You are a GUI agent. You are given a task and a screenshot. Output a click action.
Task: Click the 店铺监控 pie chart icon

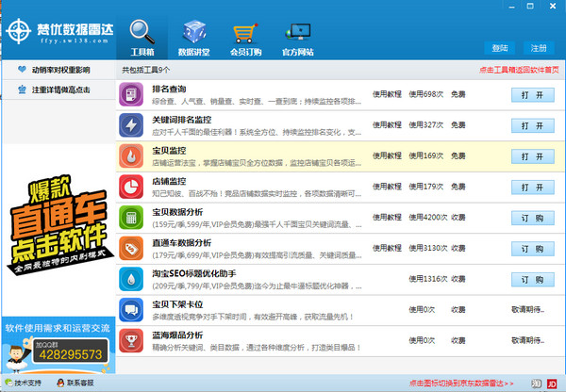tap(131, 187)
